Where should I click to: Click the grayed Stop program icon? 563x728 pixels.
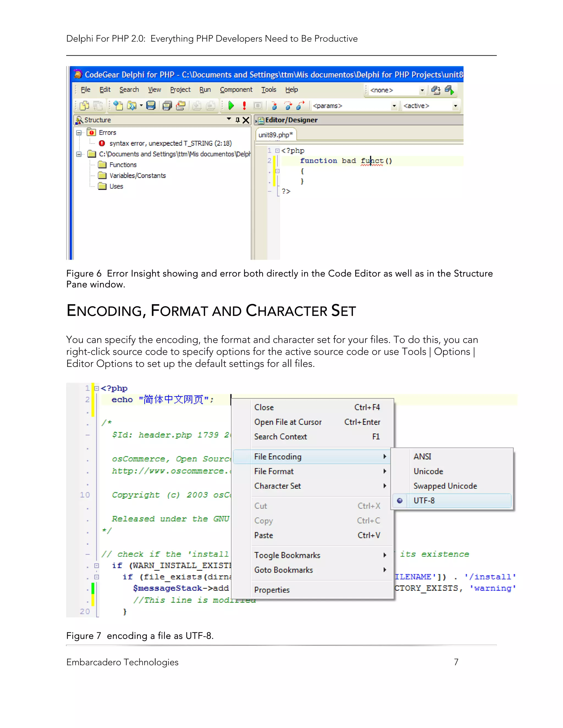(258, 106)
